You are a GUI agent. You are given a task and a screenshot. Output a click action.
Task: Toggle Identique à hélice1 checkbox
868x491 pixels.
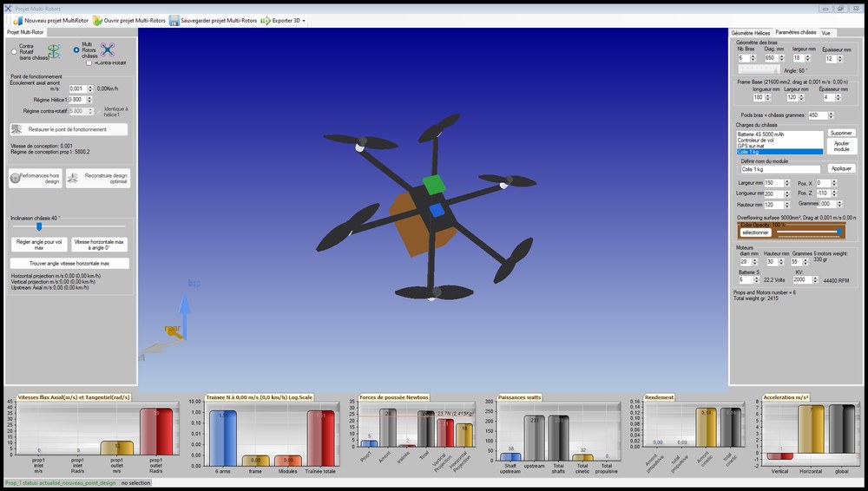99,112
